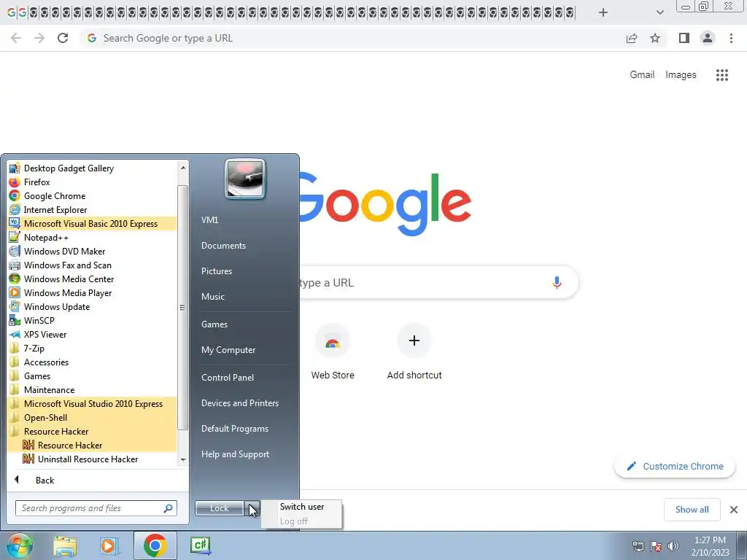Click the Search programs and files box
Viewport: 747px width, 560px height.
coord(96,508)
